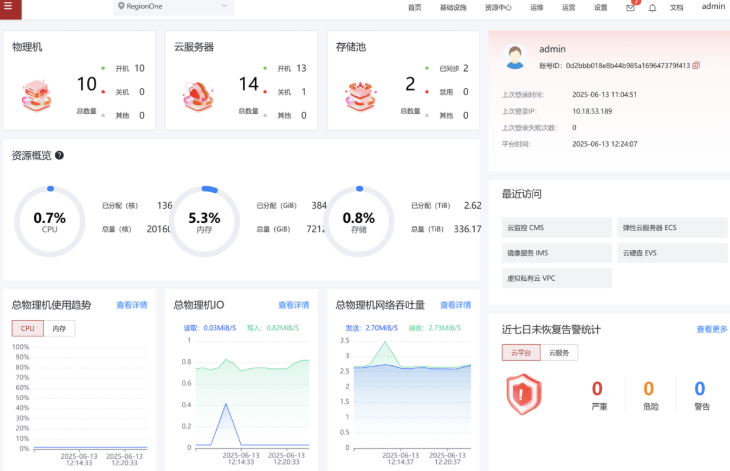
Task: Click the CPU 0.7% usage ring
Action: [x=49, y=221]
